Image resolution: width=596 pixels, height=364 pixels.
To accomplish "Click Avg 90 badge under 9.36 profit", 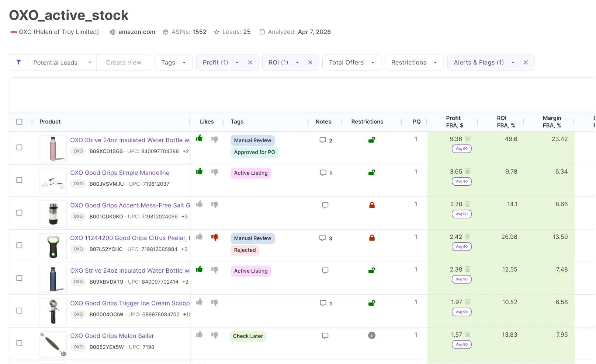I will (462, 149).
